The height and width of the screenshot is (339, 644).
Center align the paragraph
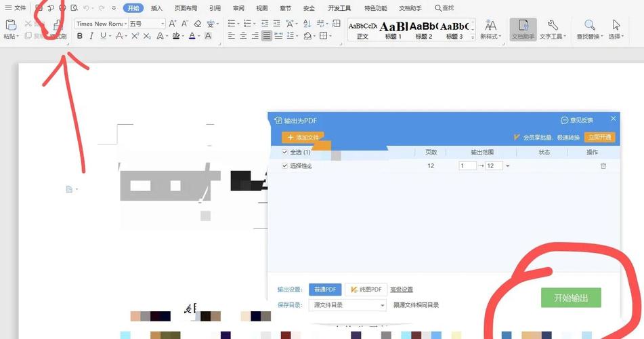pyautogui.click(x=243, y=36)
